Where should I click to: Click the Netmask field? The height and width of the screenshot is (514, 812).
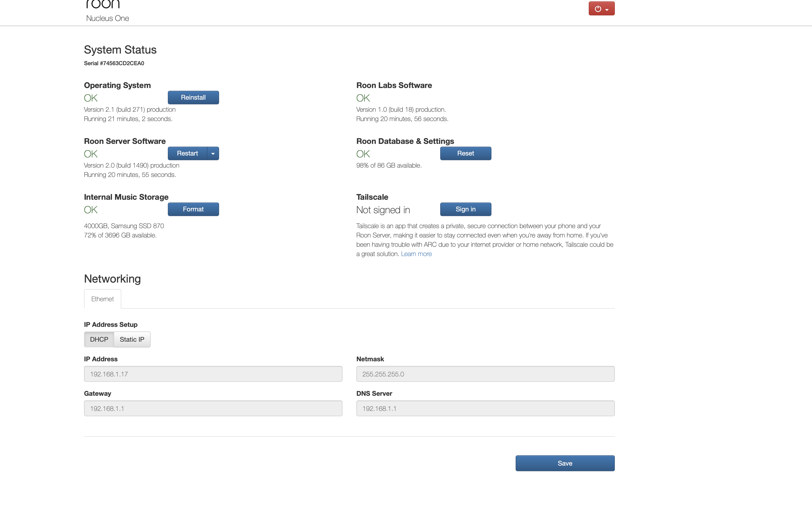(x=485, y=374)
